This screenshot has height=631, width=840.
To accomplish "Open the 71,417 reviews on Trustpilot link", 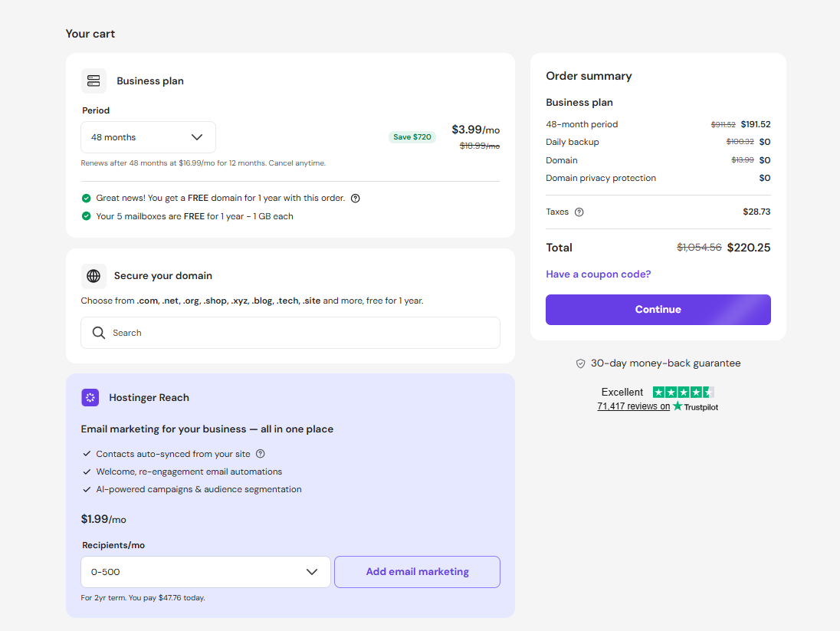I will coord(658,406).
